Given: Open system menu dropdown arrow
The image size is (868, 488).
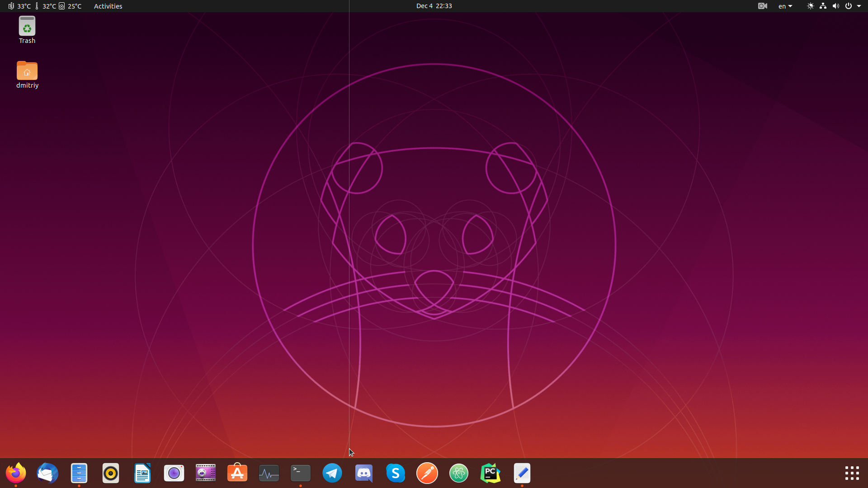Looking at the screenshot, I should click(x=859, y=6).
